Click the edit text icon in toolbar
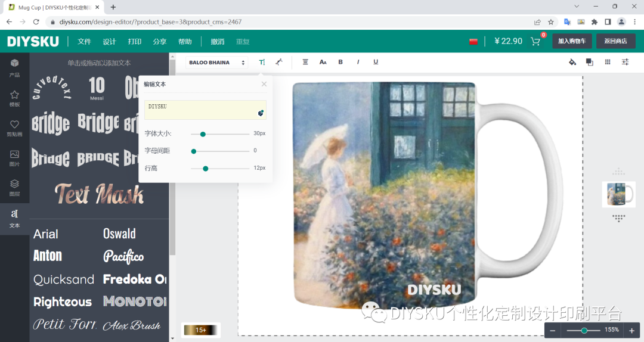This screenshot has width=644, height=342. 262,62
